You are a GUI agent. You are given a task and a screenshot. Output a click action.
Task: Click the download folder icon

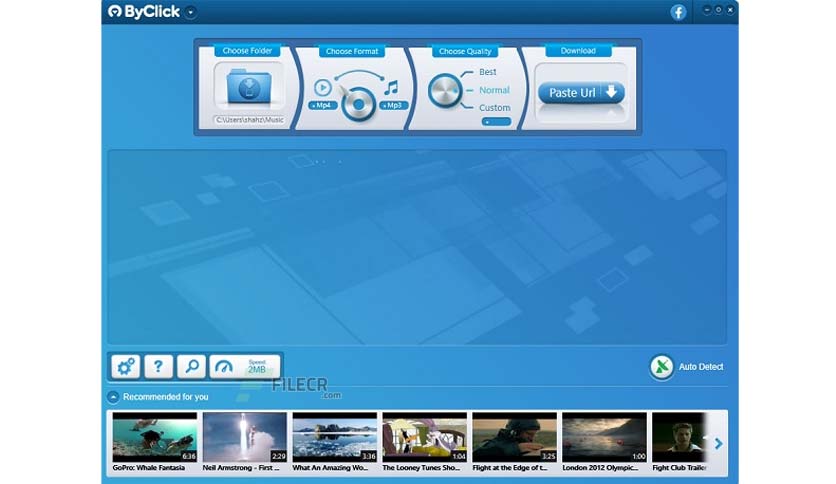(249, 86)
